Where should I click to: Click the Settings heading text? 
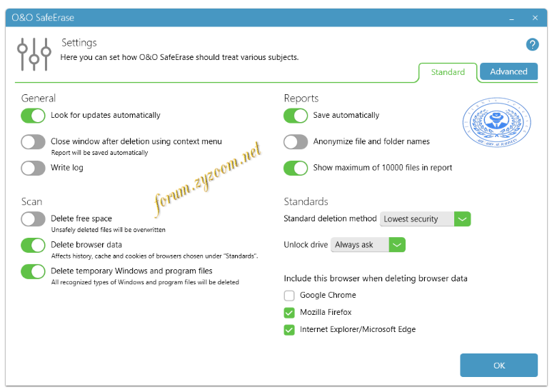(79, 43)
